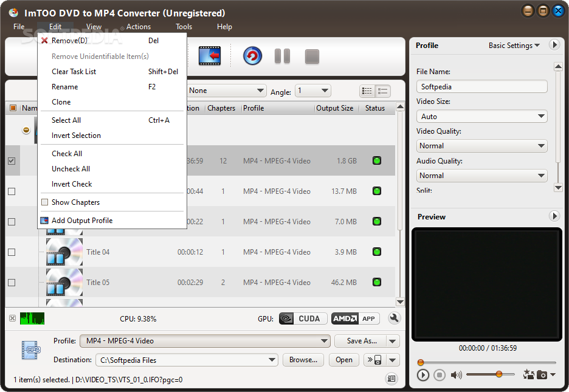Toggle Show Chapters menu checkbox
The image size is (569, 392).
(44, 202)
